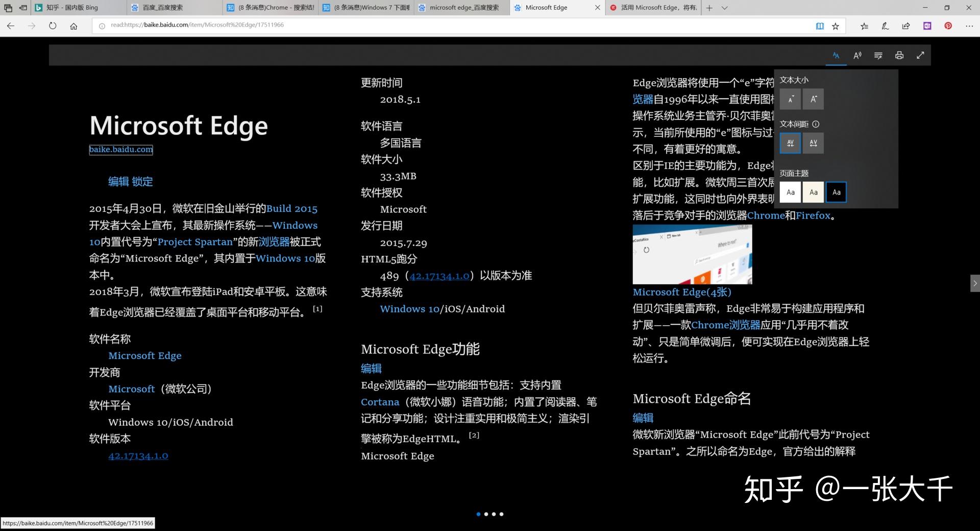This screenshot has height=531, width=980.
Task: Open the Microsoft link under 开发商
Action: (x=132, y=389)
